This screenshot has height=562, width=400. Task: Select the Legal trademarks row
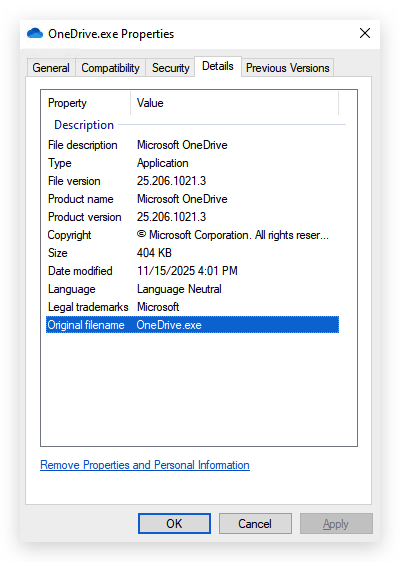point(192,307)
